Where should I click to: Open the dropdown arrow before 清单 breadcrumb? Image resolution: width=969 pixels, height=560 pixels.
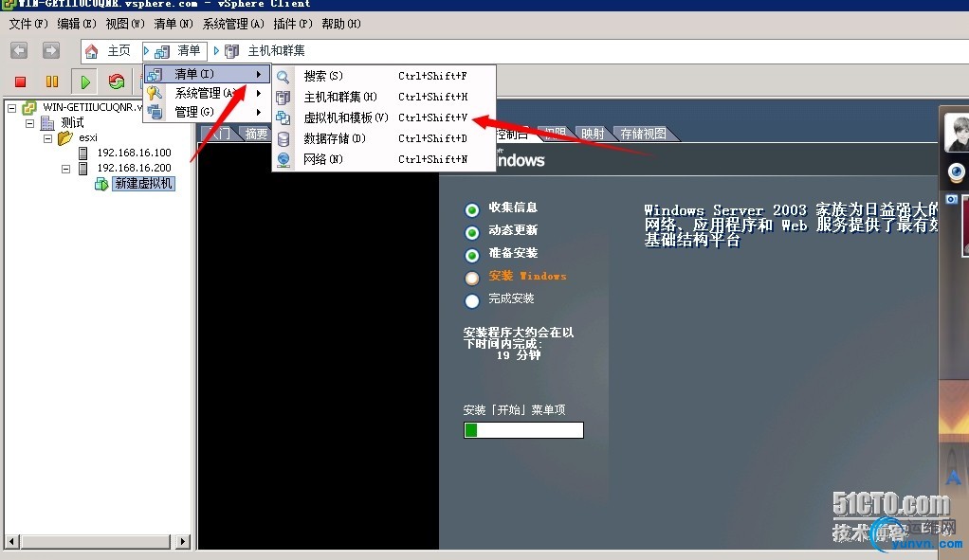(x=146, y=50)
